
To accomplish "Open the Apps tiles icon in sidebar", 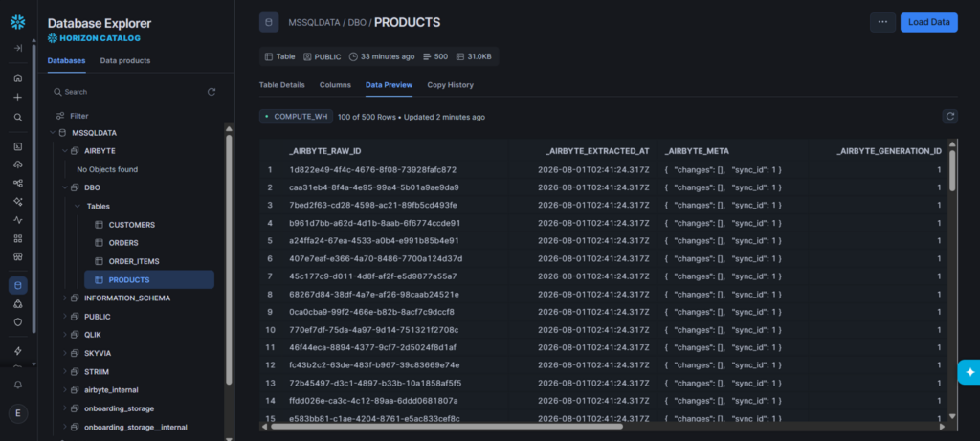I will click(17, 256).
